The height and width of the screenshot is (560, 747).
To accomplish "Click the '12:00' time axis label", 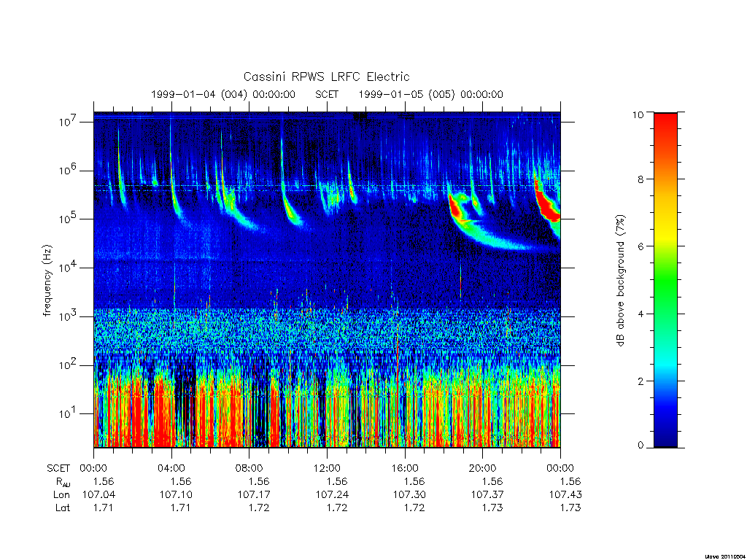I will click(x=327, y=468).
